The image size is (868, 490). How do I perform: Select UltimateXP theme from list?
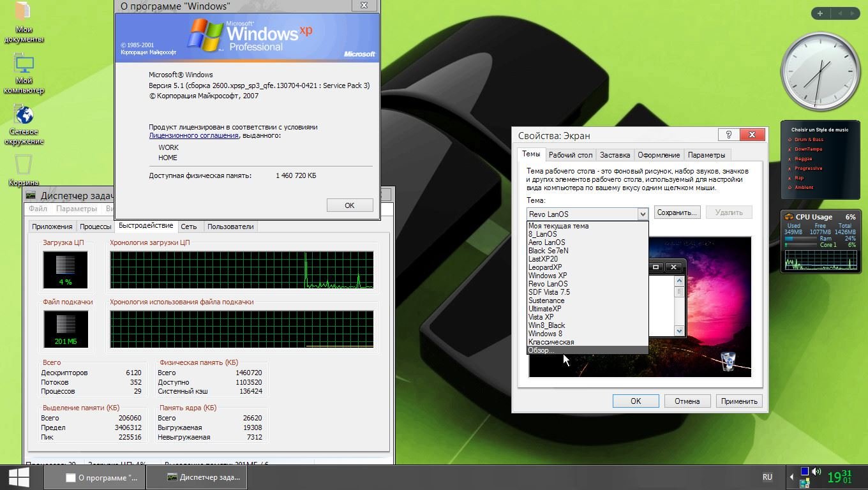(587, 309)
